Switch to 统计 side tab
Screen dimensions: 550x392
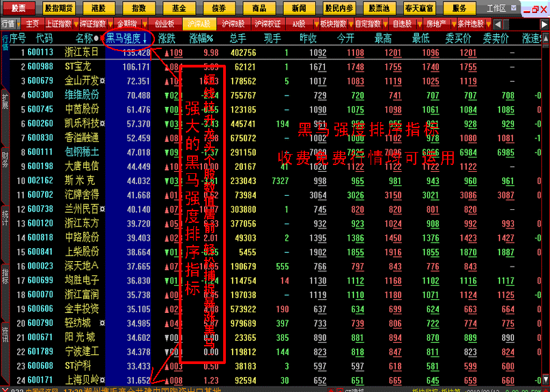5,217
